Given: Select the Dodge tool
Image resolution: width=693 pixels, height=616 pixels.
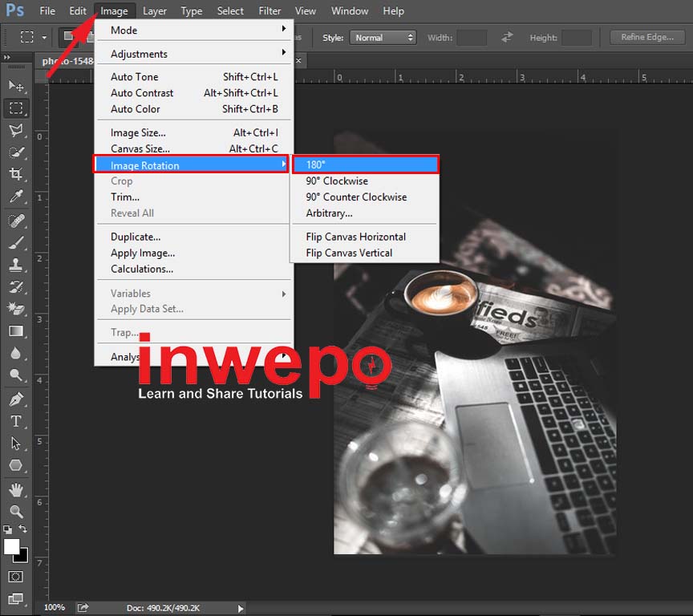Looking at the screenshot, I should tap(16, 375).
